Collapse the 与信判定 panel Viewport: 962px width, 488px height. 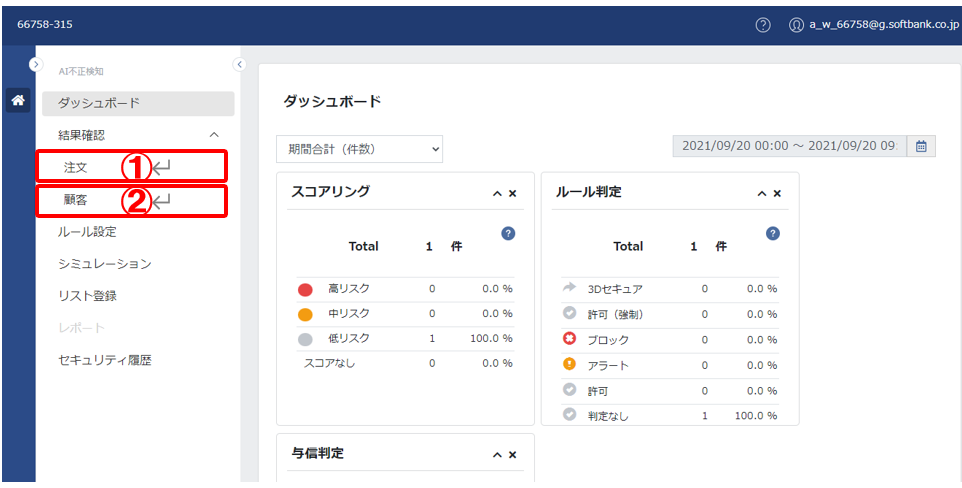point(497,455)
